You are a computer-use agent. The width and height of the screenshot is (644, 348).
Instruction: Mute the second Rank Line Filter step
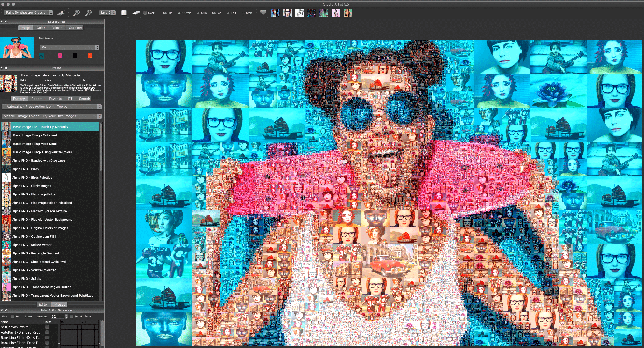tap(47, 343)
